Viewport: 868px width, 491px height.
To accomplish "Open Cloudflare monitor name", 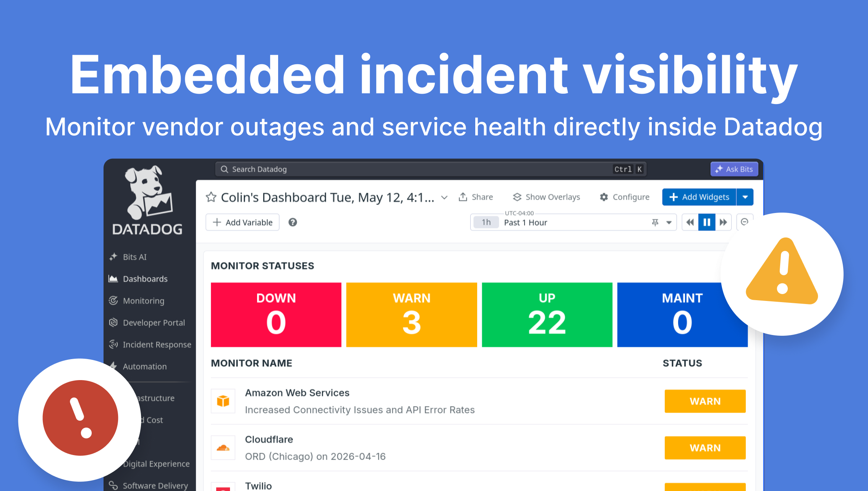I will (x=269, y=439).
